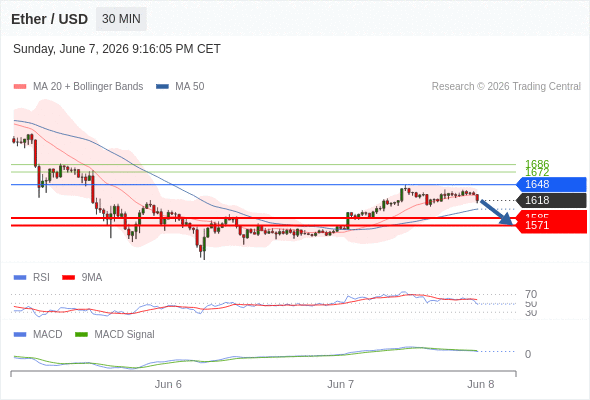The width and height of the screenshot is (590, 400).
Task: Click the MACD legend blue swatch
Action: [x=20, y=335]
